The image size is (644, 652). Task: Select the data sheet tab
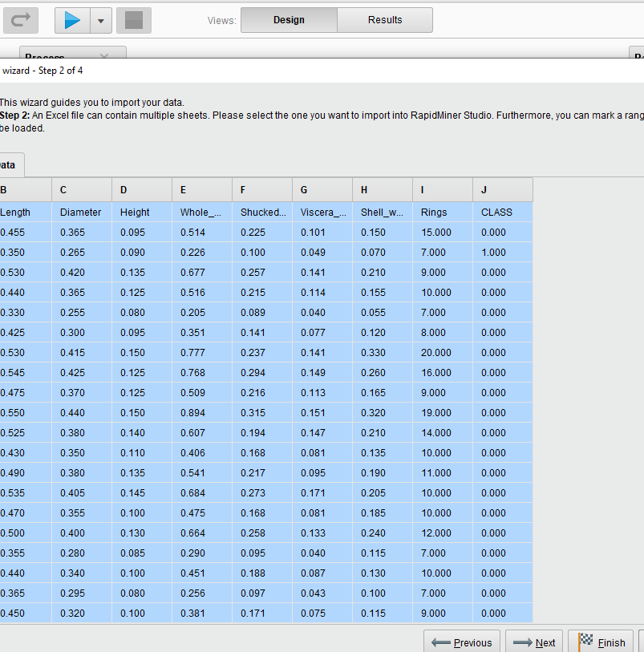click(12, 165)
